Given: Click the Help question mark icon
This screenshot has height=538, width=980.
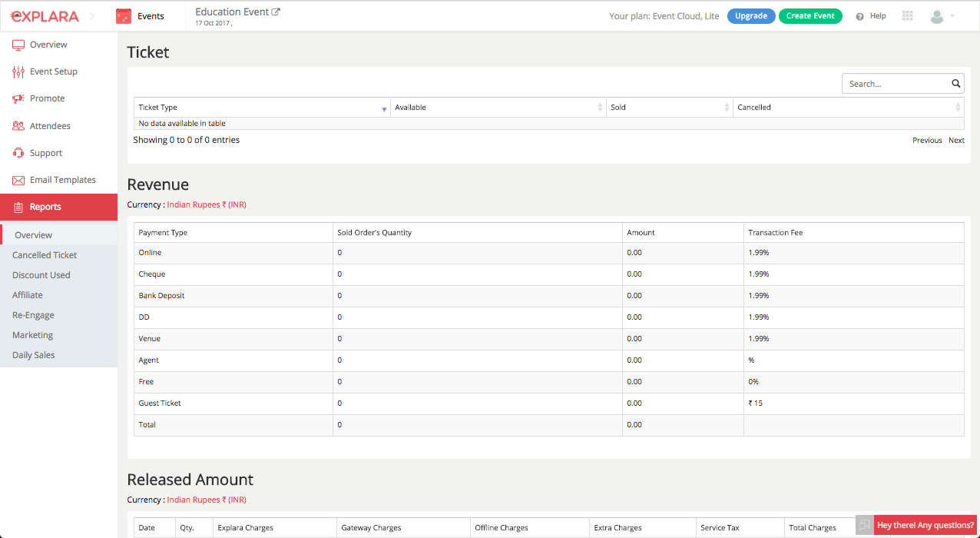Looking at the screenshot, I should 860,16.
